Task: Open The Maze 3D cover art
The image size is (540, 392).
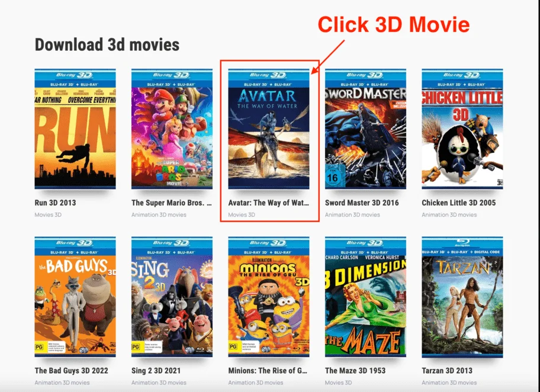Action: click(x=365, y=297)
